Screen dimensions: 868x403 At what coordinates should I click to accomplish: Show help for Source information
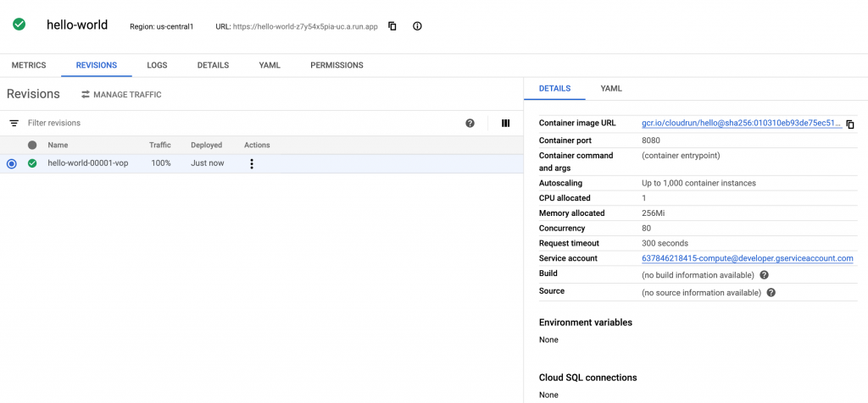pyautogui.click(x=771, y=292)
